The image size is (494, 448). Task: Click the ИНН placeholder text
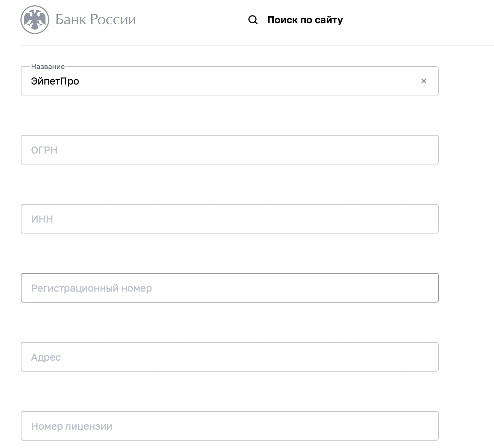click(x=42, y=219)
